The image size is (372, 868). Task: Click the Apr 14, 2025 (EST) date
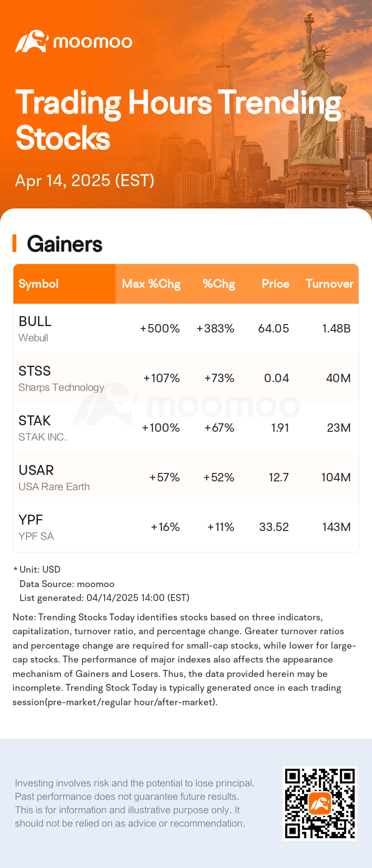85,181
